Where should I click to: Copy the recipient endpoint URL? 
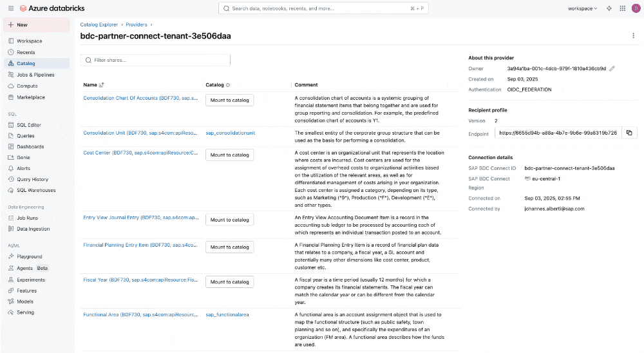point(629,133)
